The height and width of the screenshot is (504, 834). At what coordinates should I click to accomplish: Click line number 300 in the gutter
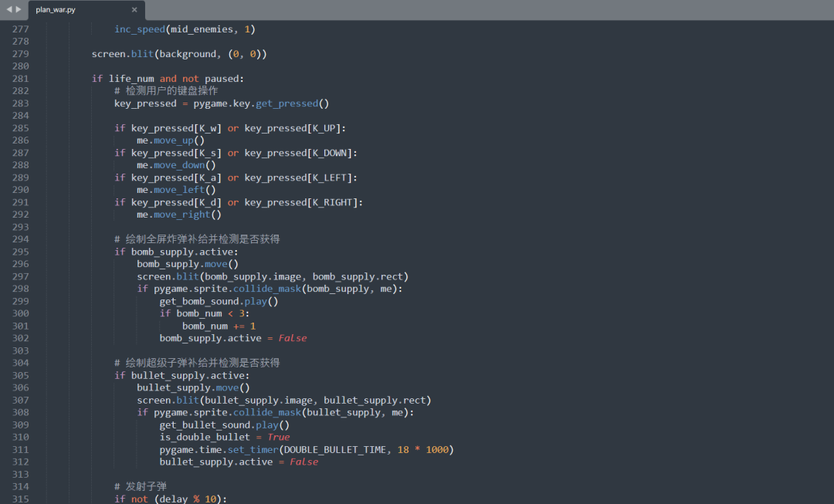pyautogui.click(x=21, y=313)
